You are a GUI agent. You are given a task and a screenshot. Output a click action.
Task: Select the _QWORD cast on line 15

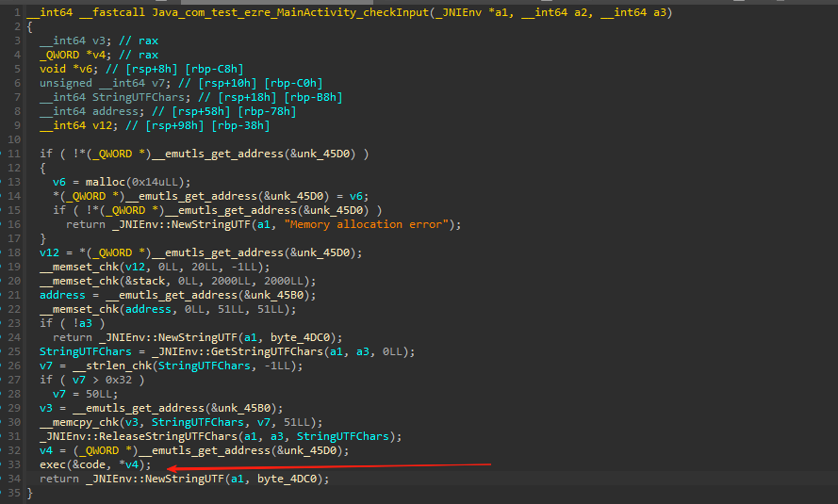(129, 210)
